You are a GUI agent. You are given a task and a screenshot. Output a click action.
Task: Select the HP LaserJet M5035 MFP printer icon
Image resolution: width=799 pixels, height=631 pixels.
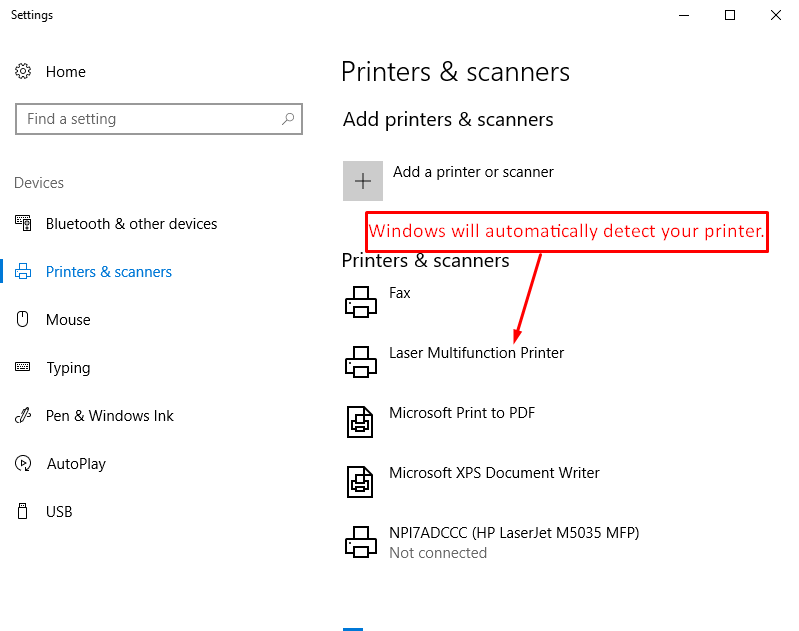tap(361, 542)
